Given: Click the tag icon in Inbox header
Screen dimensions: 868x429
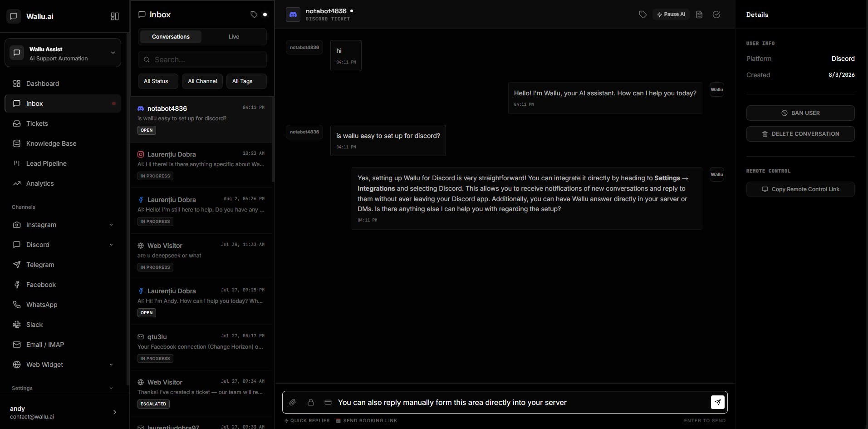Looking at the screenshot, I should (254, 15).
